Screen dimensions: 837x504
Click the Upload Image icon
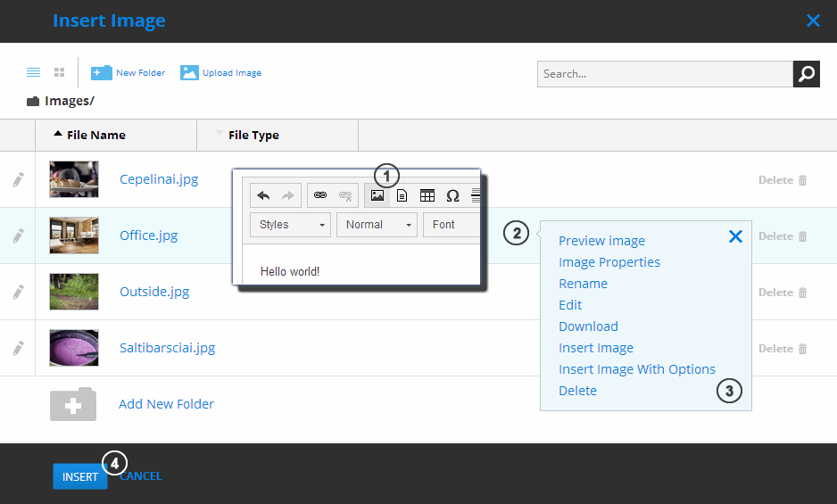click(189, 72)
